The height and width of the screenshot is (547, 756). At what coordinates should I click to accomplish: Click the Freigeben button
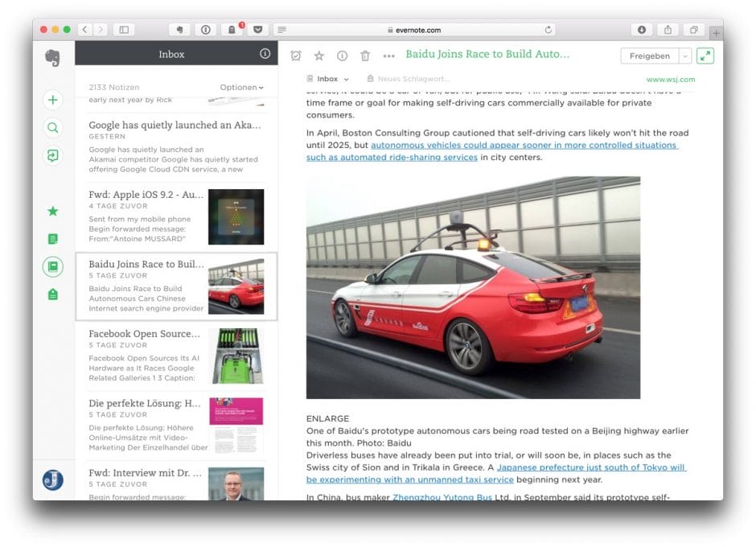coord(648,56)
